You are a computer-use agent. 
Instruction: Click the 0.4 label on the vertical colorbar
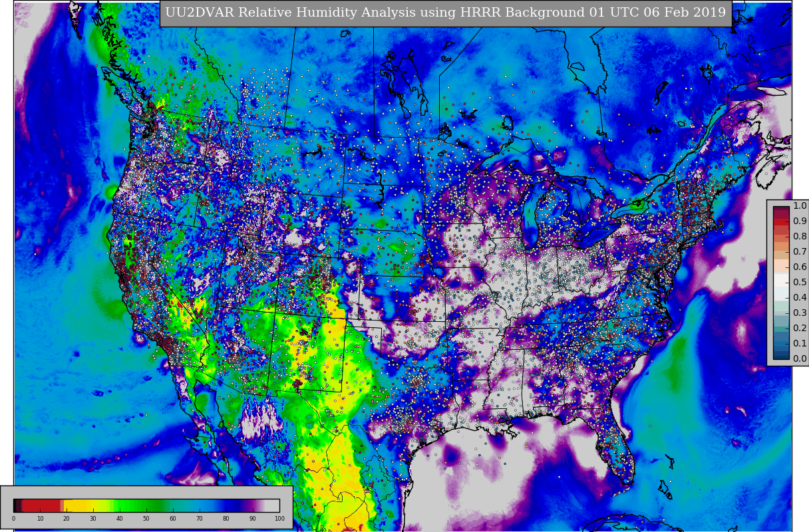point(800,298)
